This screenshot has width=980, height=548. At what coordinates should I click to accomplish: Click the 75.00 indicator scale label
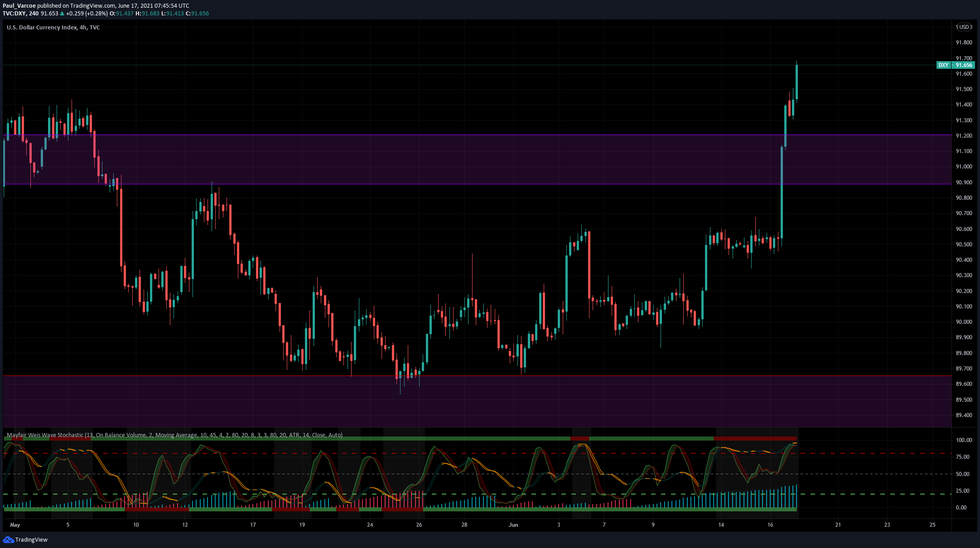[963, 457]
